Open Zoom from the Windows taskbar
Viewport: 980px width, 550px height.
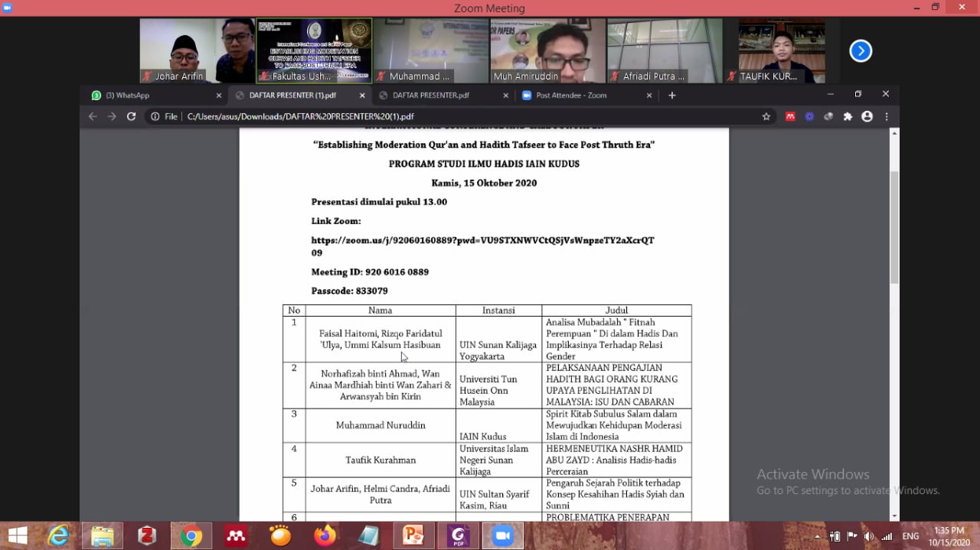(x=502, y=535)
